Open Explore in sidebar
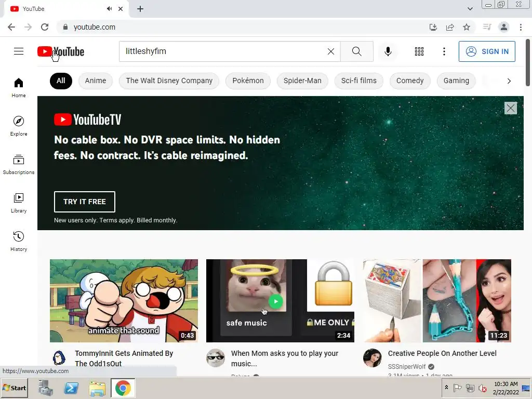 coord(19,126)
